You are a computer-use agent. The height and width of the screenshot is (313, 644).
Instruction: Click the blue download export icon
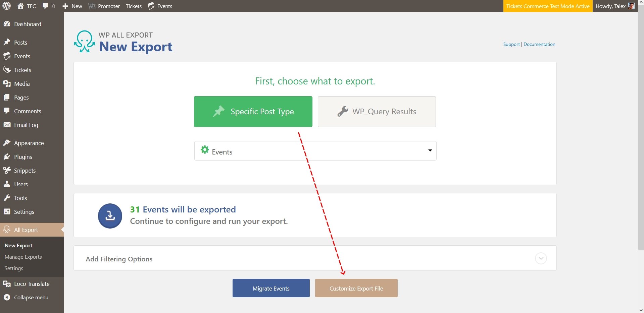[x=110, y=216]
